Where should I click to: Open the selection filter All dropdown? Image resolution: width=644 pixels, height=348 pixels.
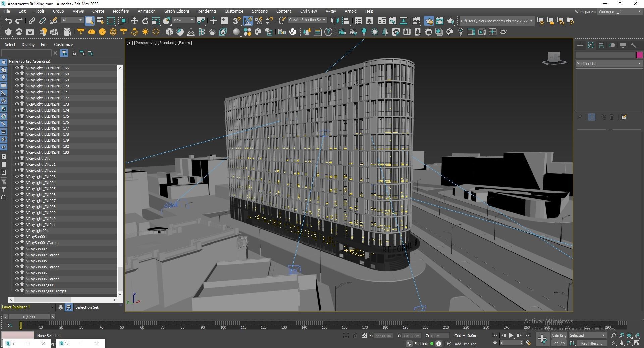click(72, 20)
